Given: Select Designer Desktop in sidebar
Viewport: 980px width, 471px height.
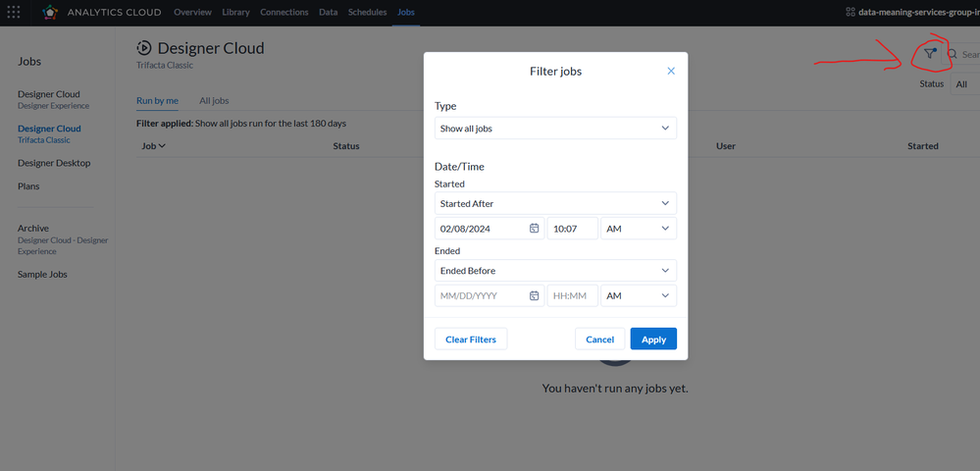Looking at the screenshot, I should pos(54,163).
